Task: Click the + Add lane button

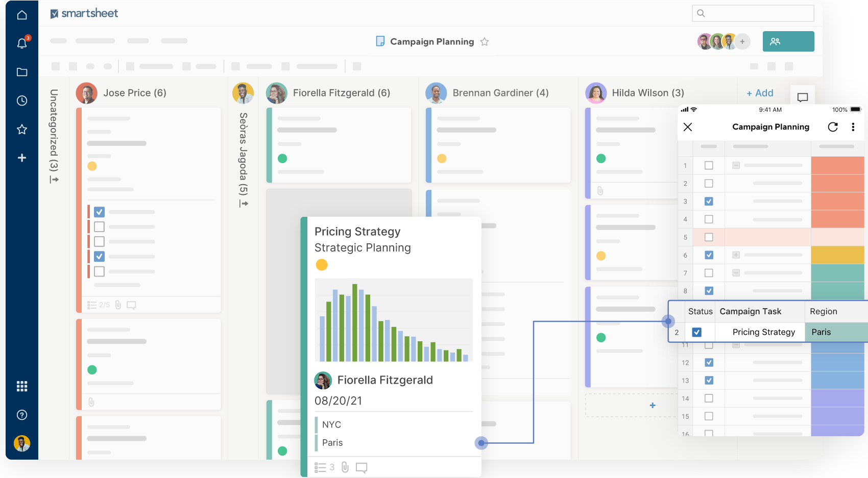Action: pos(760,93)
